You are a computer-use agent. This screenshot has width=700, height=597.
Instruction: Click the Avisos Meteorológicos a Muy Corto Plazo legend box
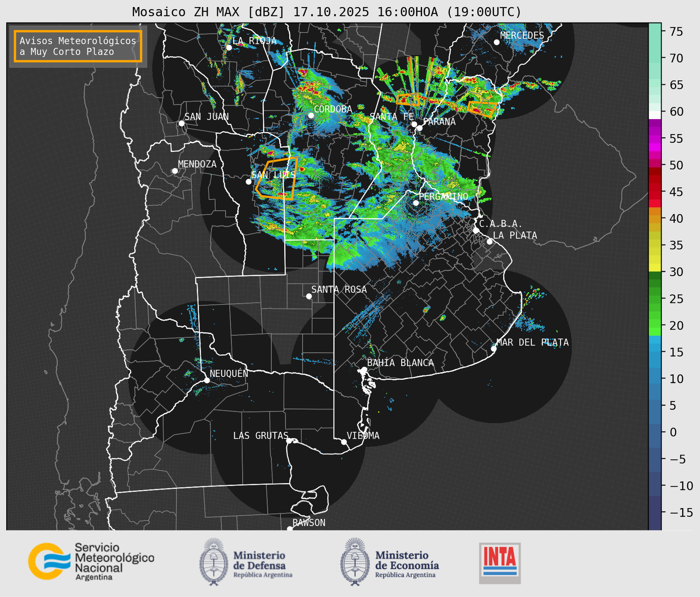point(78,46)
